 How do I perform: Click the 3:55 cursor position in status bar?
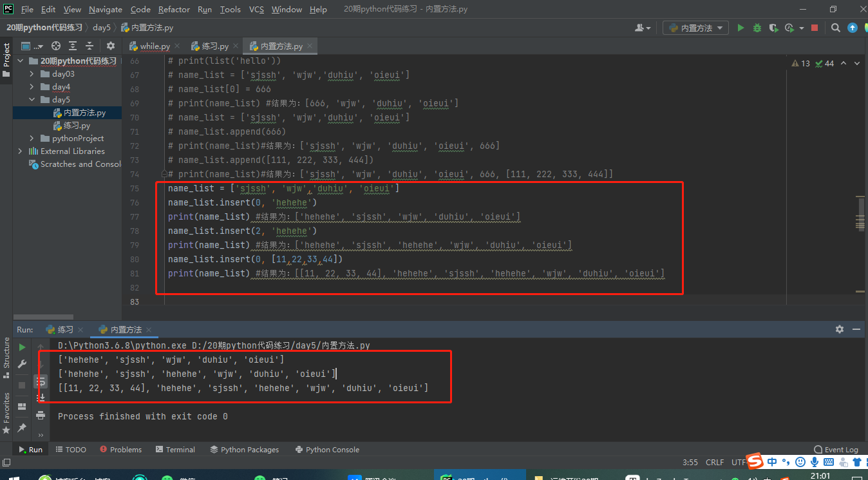(x=690, y=463)
